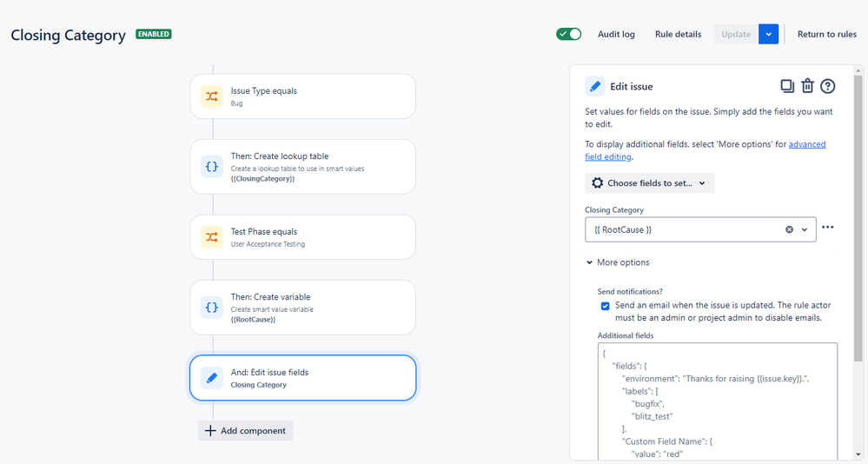This screenshot has width=868, height=464.
Task: Open help for the Edit issue action
Action: click(827, 86)
